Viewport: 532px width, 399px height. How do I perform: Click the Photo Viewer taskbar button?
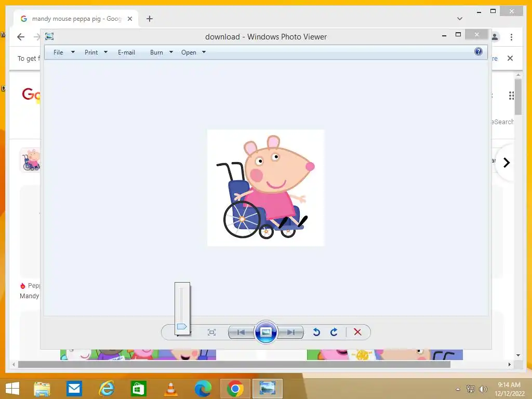[268, 389]
